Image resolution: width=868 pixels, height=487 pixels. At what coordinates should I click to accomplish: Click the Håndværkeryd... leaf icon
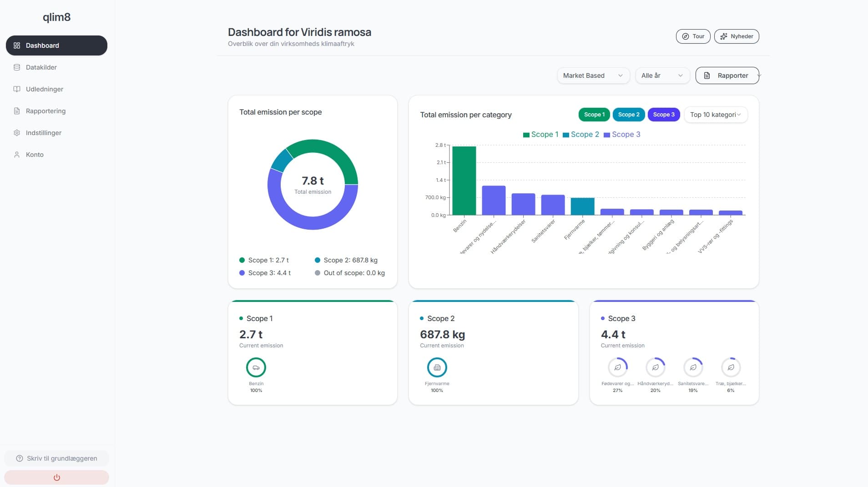point(656,367)
